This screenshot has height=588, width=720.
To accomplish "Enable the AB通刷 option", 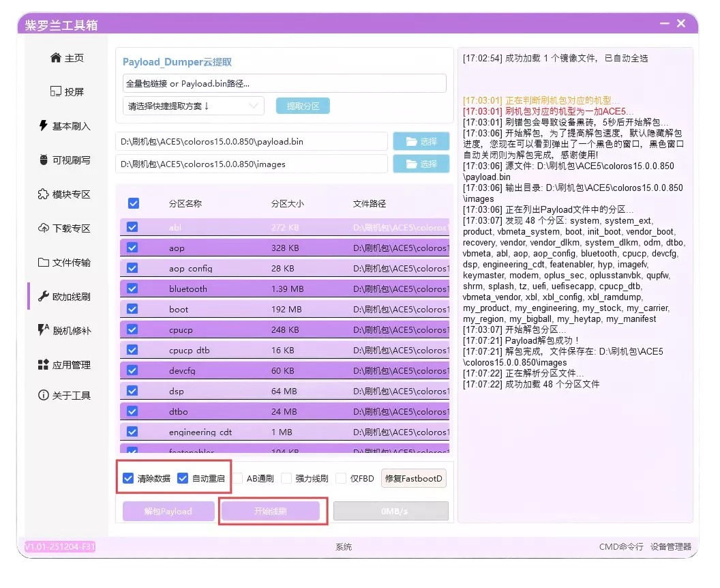I will coord(237,477).
